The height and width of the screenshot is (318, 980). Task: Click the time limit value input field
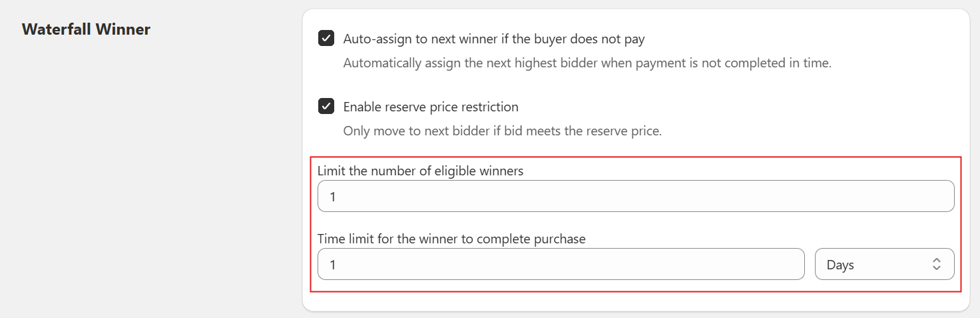[x=561, y=265]
